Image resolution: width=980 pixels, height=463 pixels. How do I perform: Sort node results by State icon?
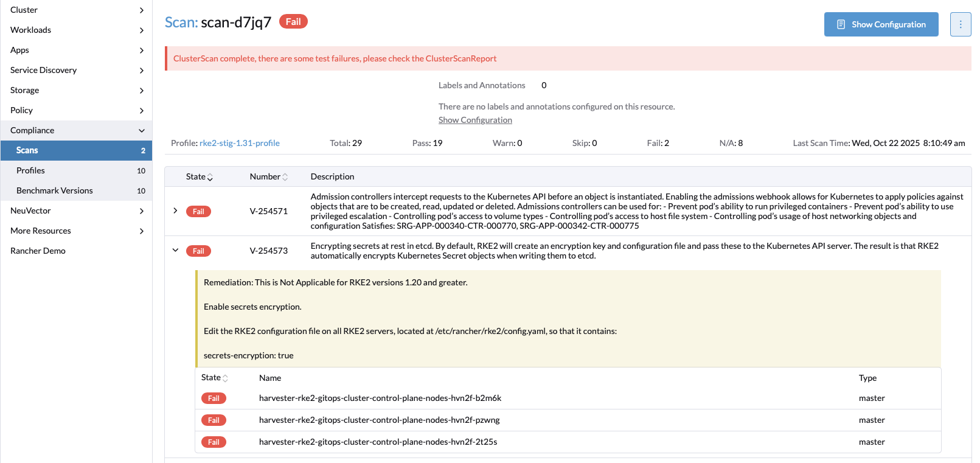(x=225, y=378)
